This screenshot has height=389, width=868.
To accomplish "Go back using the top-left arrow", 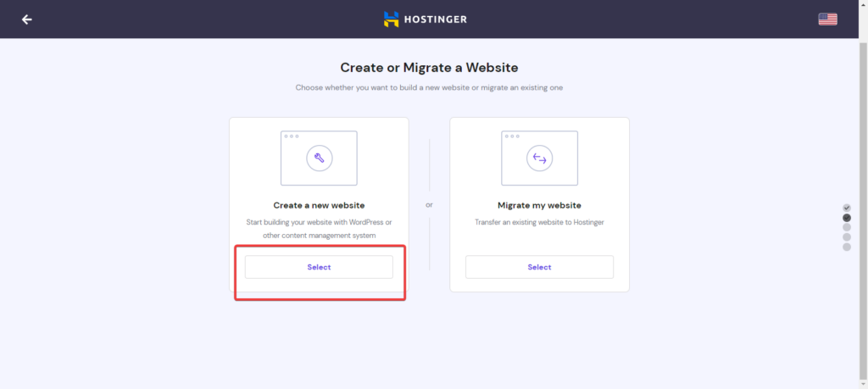I will coord(26,19).
